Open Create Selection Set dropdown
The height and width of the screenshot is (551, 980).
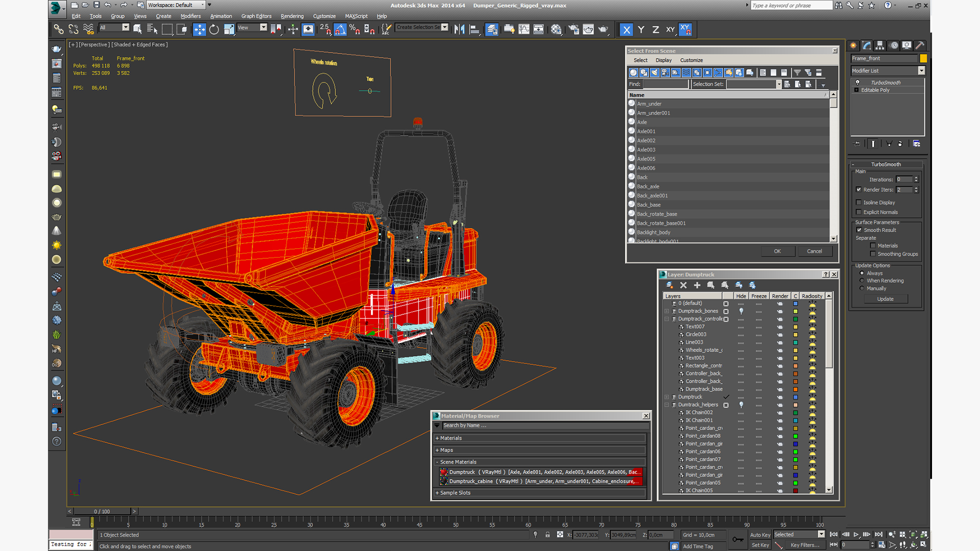pyautogui.click(x=422, y=28)
